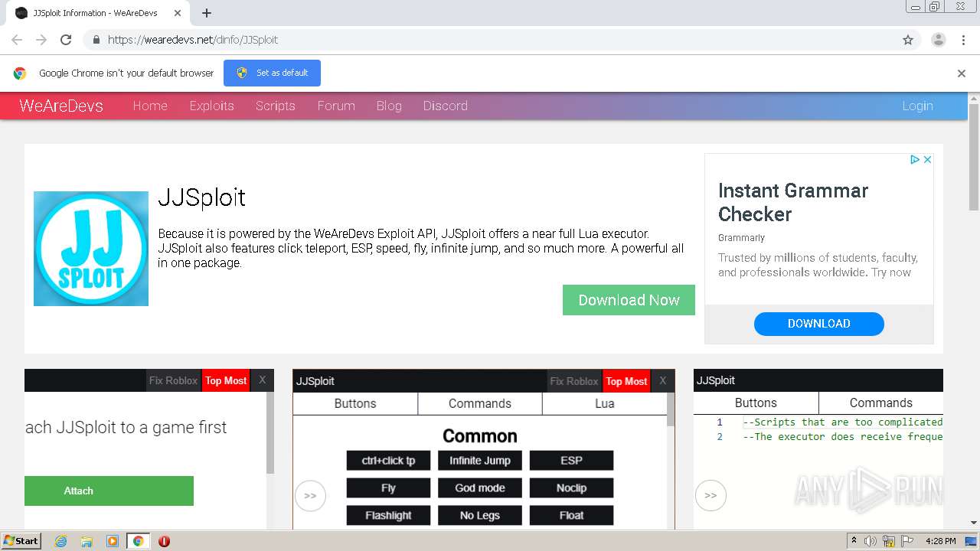Click the red stop-sign taskbar icon
The width and height of the screenshot is (980, 551).
pos(164,541)
